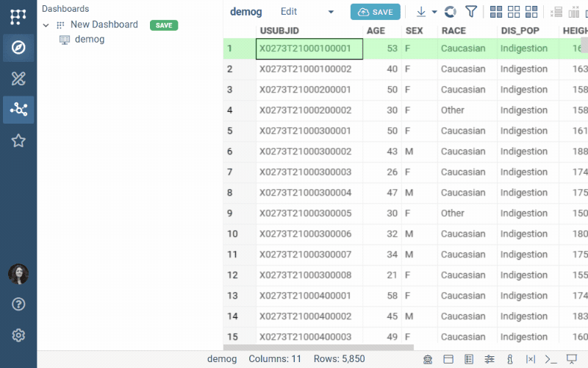Click the delete columns toolbar icon
The height and width of the screenshot is (368, 588).
(574, 12)
